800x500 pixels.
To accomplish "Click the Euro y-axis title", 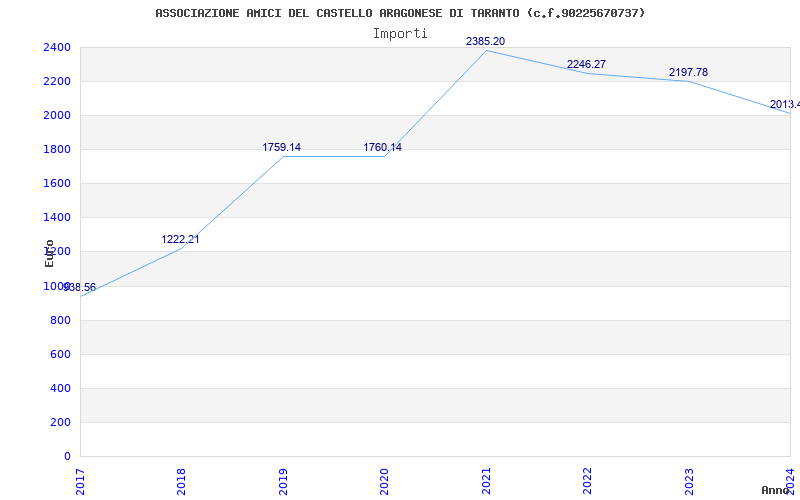I will coord(49,253).
